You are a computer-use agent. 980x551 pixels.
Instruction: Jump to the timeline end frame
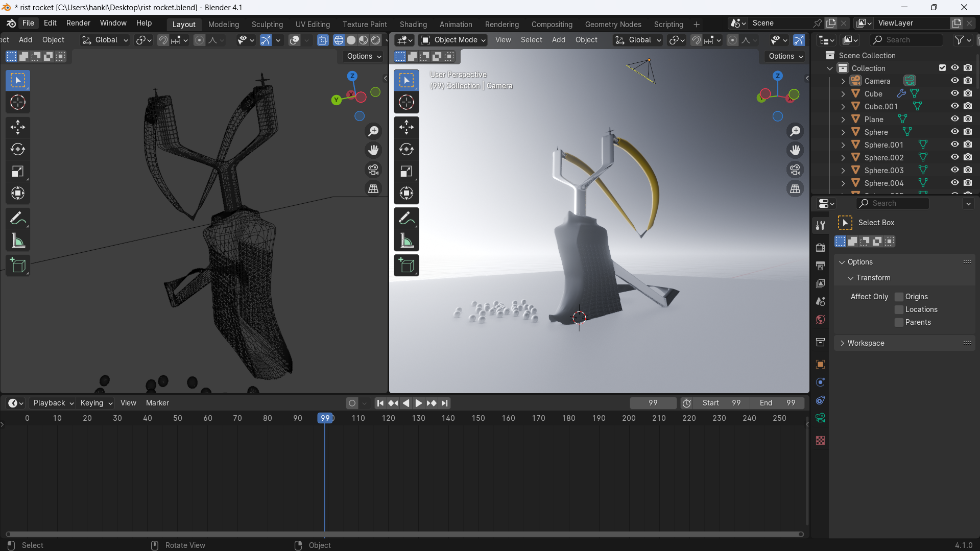[444, 403]
